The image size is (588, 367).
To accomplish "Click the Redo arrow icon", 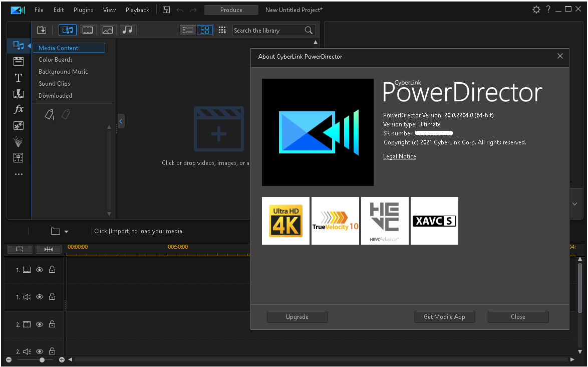I will [193, 10].
